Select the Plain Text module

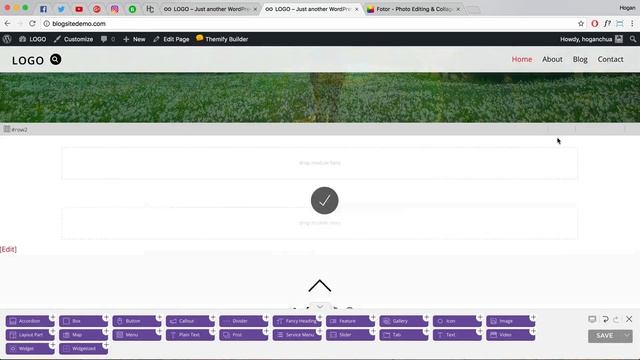[190, 335]
